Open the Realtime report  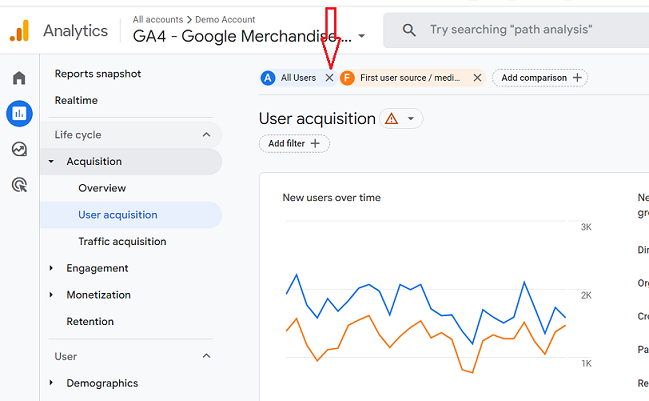(76, 101)
